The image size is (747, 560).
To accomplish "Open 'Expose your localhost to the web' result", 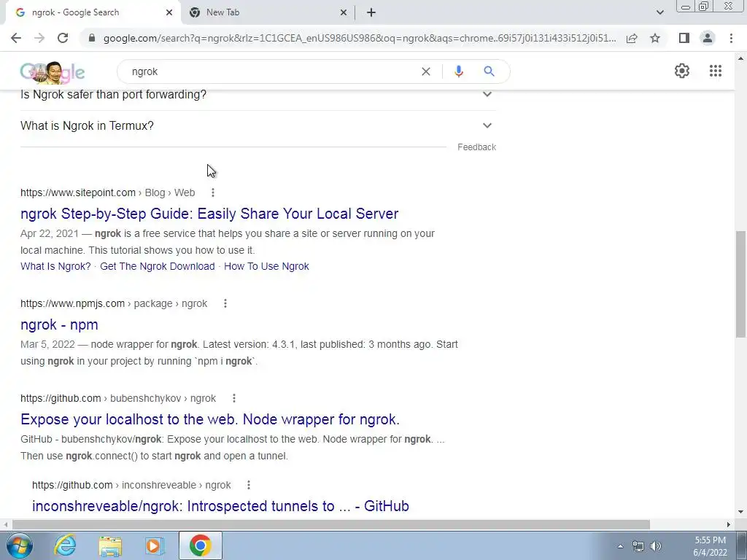I will pos(210,419).
